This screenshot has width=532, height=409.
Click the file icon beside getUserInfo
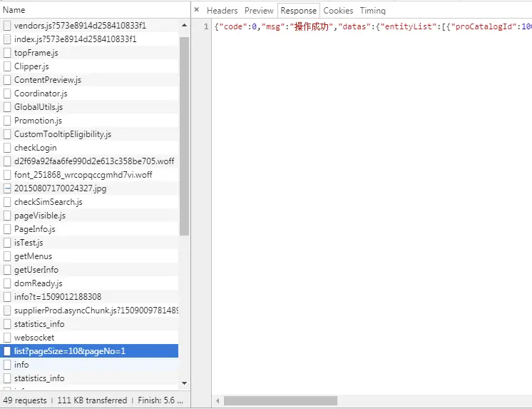[7, 270]
